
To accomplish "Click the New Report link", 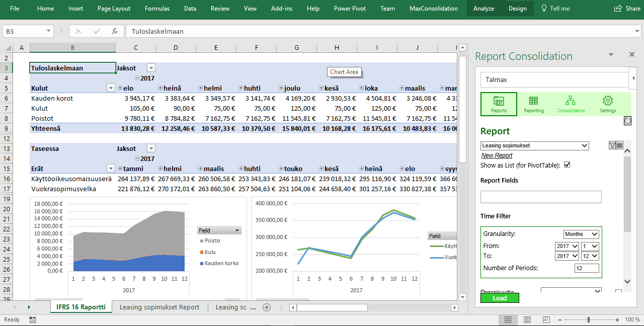I will [x=497, y=155].
